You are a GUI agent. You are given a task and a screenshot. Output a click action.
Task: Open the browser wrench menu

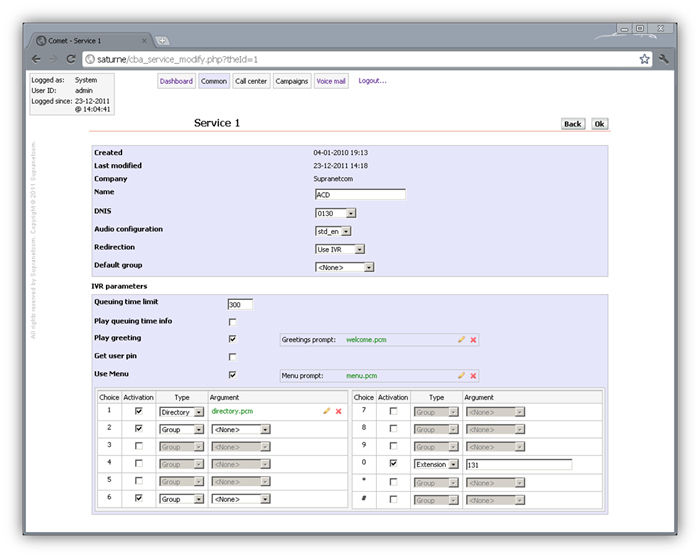click(x=664, y=59)
